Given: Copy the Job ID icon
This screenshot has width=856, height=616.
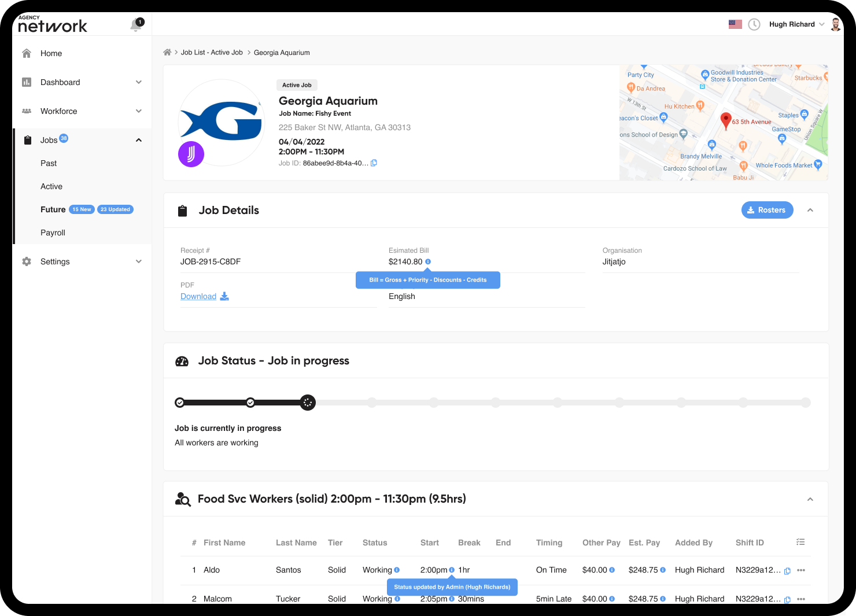Looking at the screenshot, I should click(x=374, y=163).
